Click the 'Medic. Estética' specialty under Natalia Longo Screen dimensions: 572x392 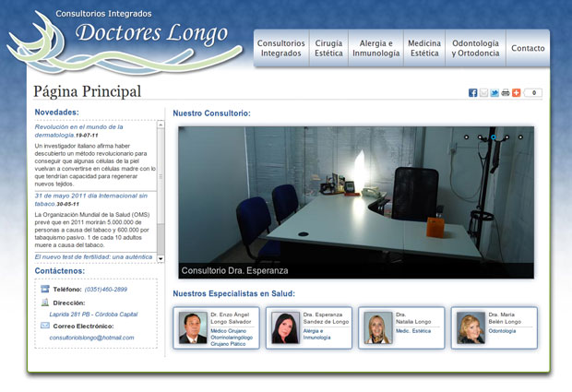point(413,331)
